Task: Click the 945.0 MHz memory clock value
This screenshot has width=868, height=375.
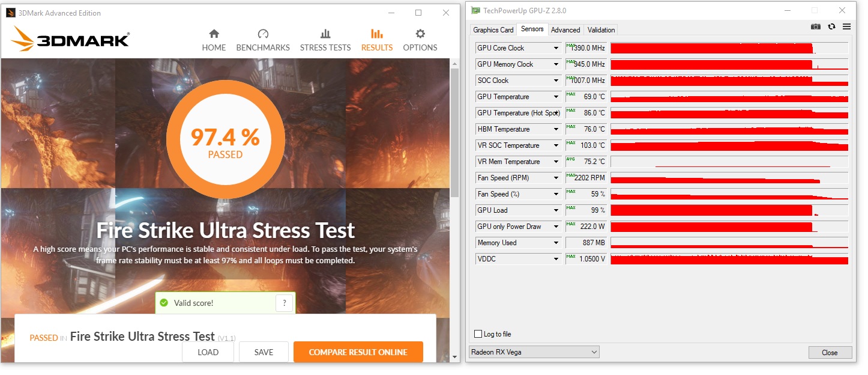Action: tap(586, 64)
